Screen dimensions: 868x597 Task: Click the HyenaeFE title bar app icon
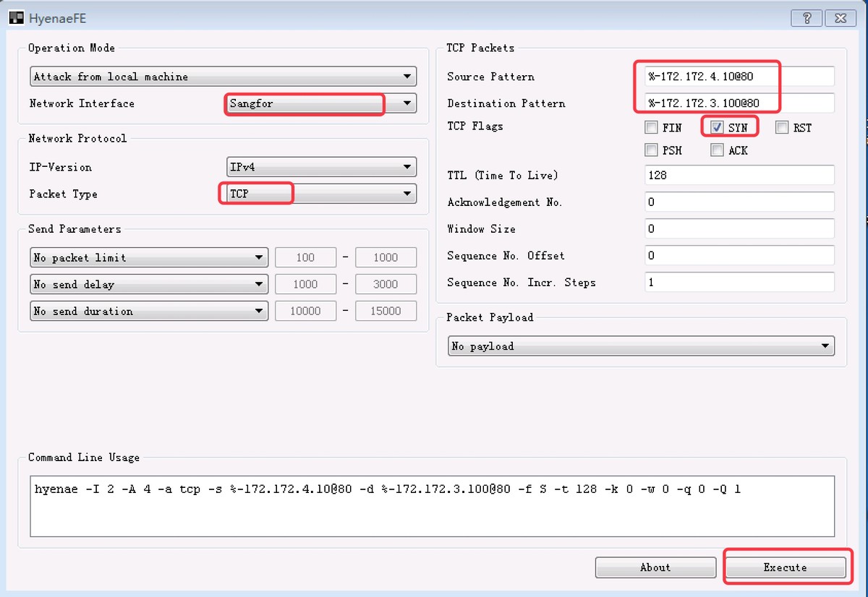click(x=15, y=18)
